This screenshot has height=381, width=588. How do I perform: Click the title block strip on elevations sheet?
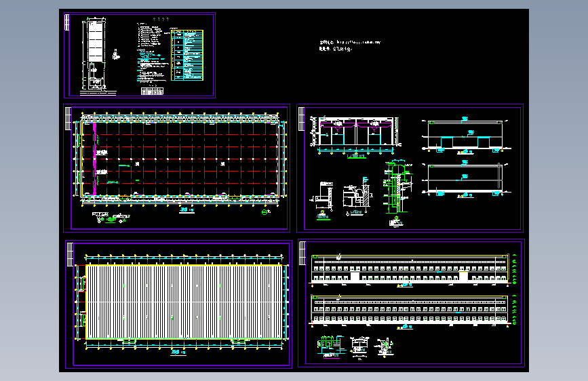(x=302, y=253)
